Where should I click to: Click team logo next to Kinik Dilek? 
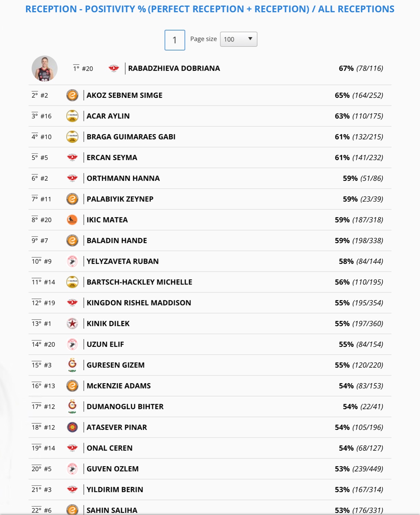[x=72, y=323]
